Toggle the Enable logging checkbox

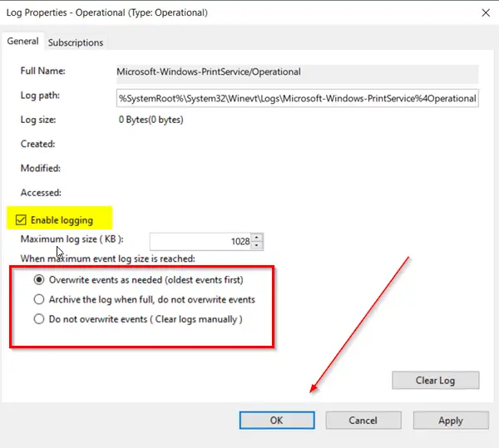click(x=21, y=220)
